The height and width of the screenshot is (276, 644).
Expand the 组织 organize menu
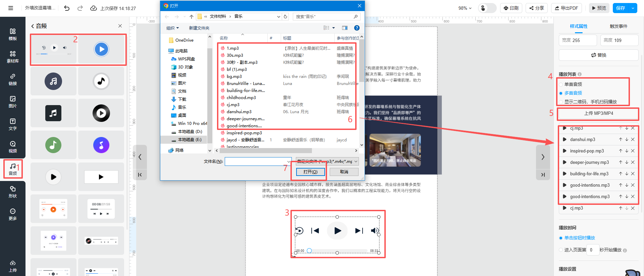tap(173, 28)
